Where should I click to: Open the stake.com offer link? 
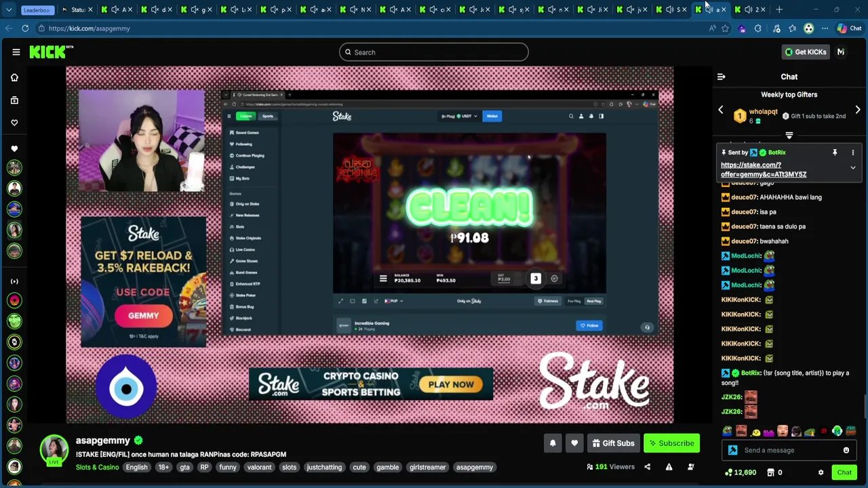(x=764, y=169)
